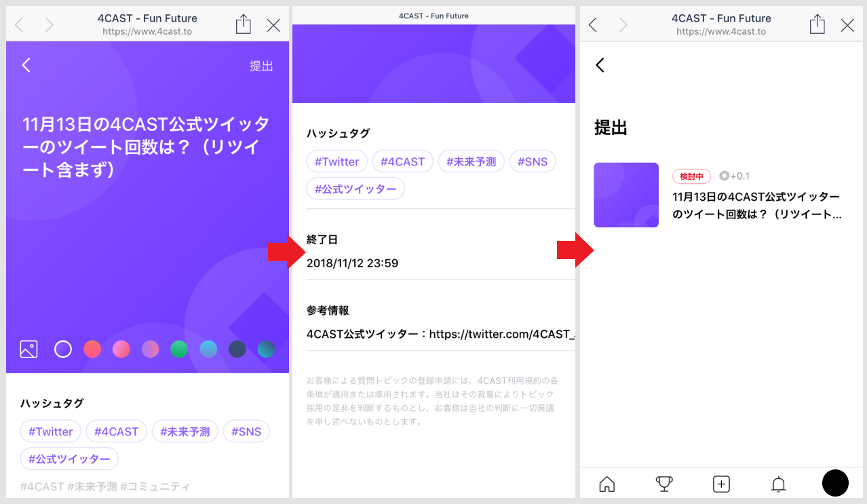Tap URL https://www.4cast.to in left screen
Image resolution: width=867 pixels, height=504 pixels.
click(x=147, y=31)
